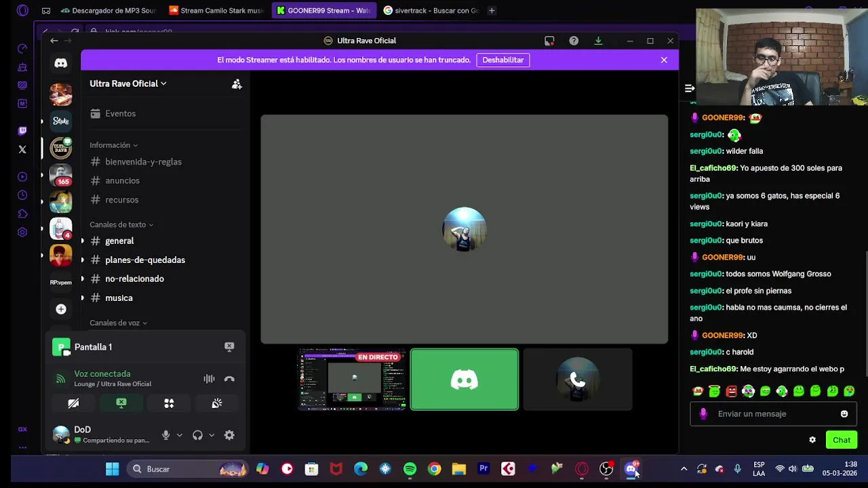Expand headphone output options arrow
Screen dimensions: 868x488
(x=212, y=435)
